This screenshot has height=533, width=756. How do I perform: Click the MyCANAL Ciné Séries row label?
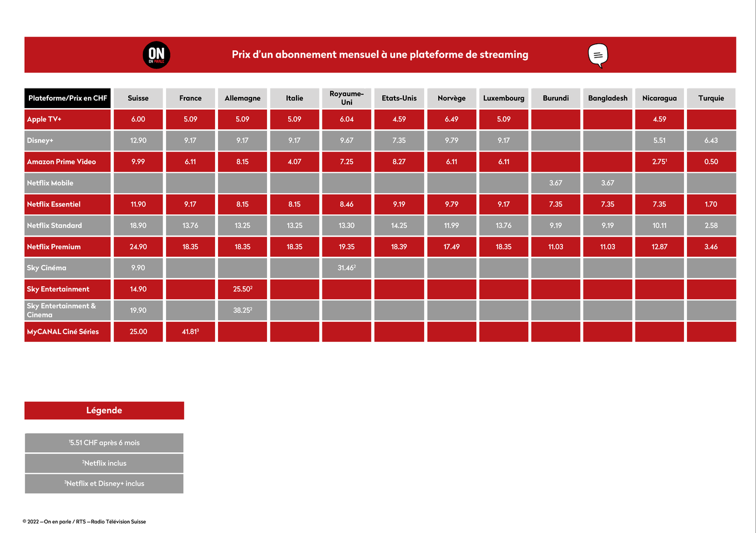tap(67, 331)
